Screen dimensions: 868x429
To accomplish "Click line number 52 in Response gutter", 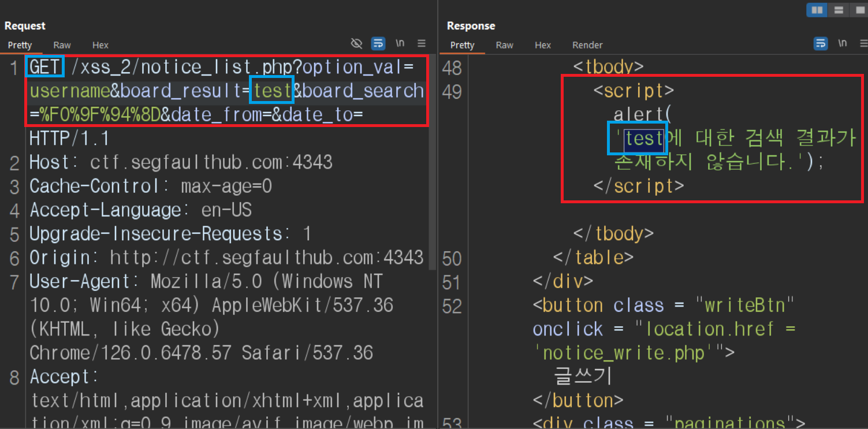I will coord(452,306).
